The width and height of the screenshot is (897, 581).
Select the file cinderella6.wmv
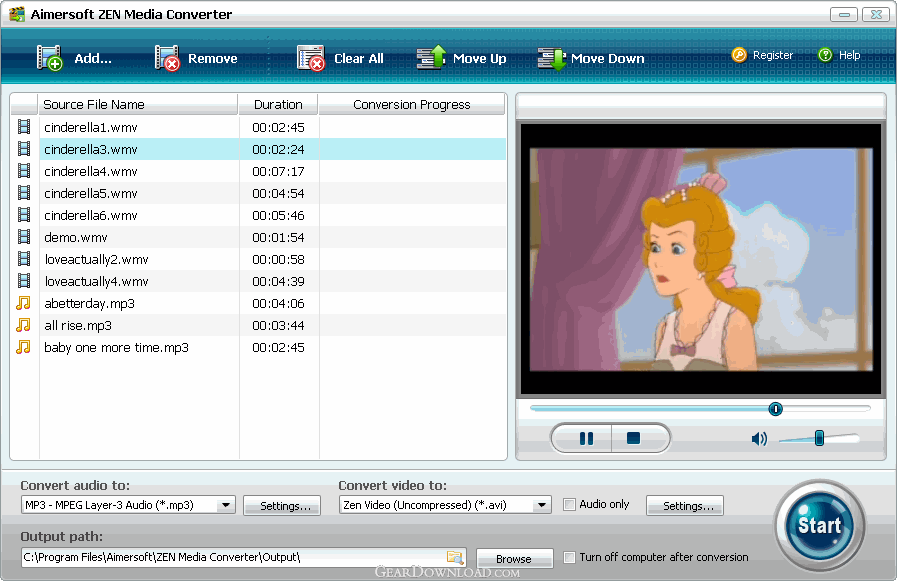click(x=90, y=215)
